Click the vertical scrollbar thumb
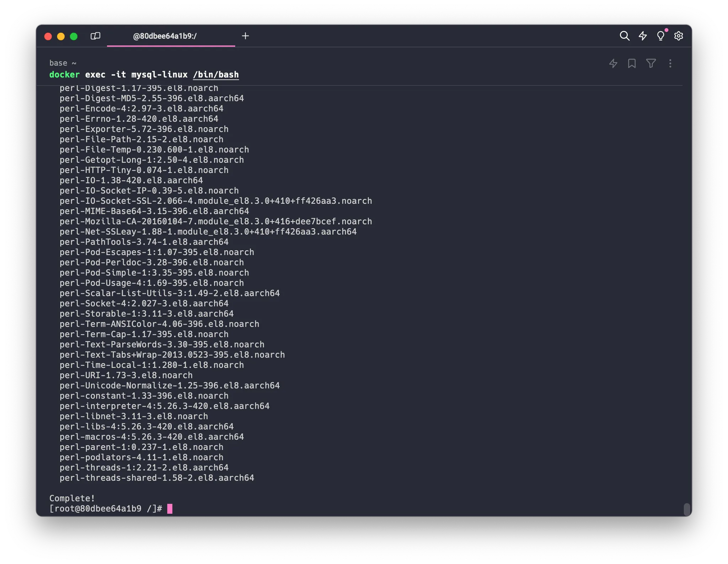 687,509
